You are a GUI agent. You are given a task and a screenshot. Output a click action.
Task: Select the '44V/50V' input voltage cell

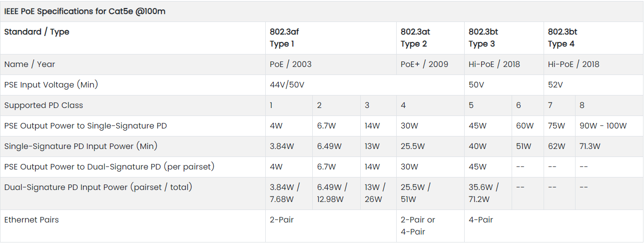click(287, 85)
